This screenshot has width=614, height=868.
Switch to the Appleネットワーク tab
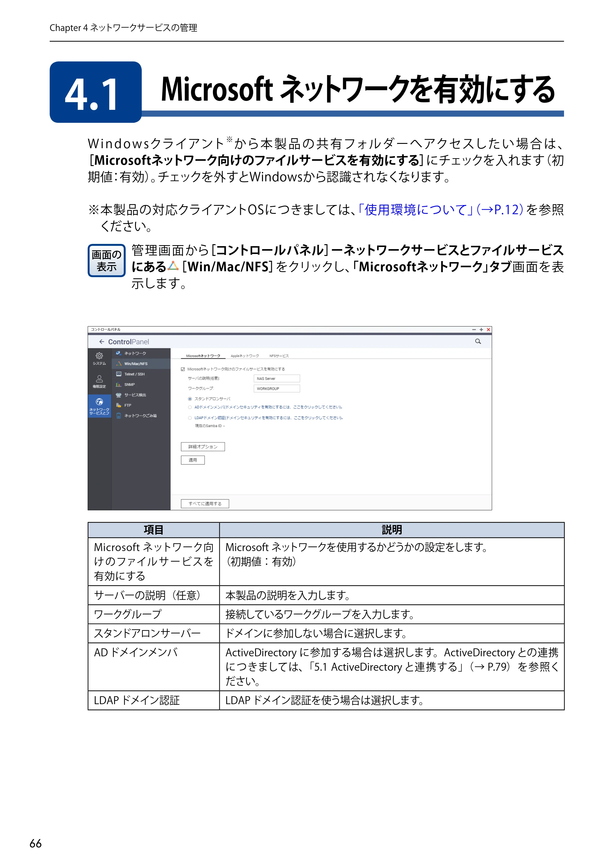245,356
